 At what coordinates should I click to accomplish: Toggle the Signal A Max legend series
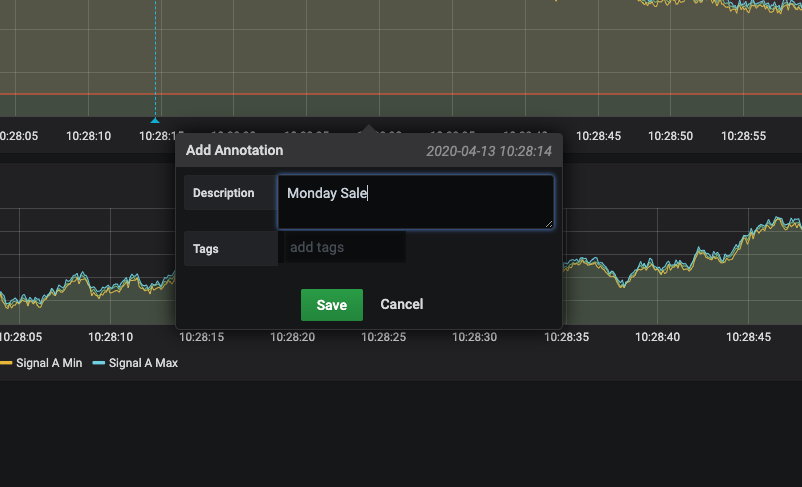point(143,363)
